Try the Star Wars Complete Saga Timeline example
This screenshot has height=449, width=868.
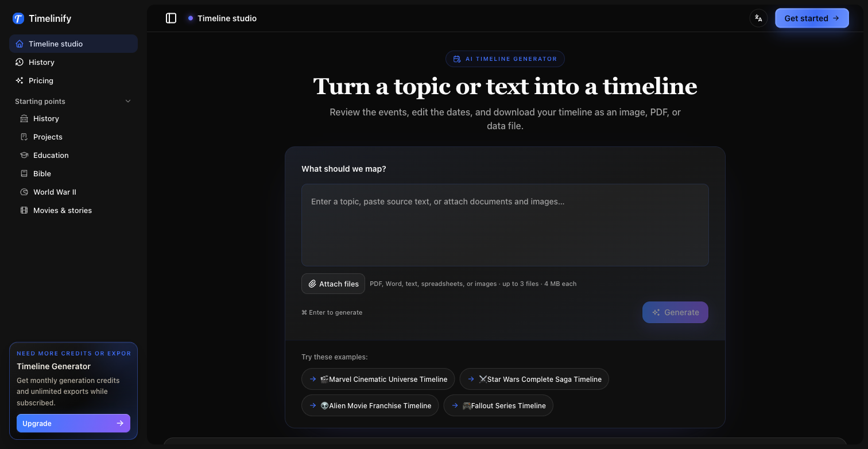[x=534, y=379]
